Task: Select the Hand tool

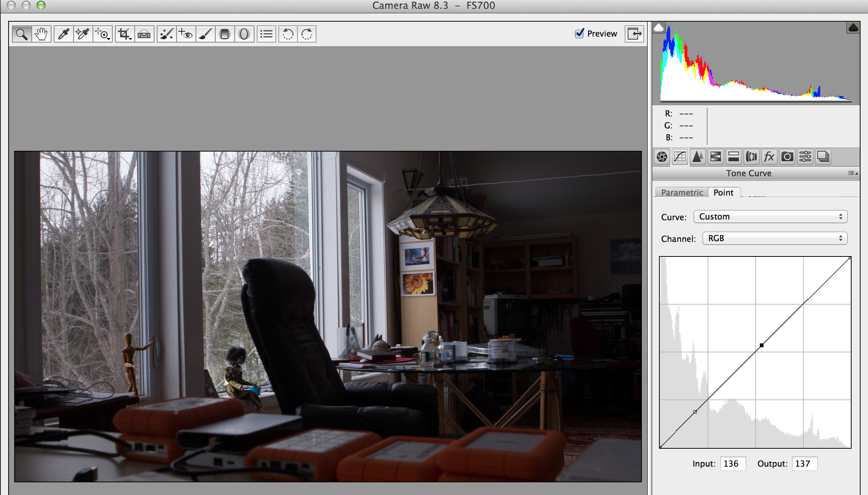Action: [41, 34]
